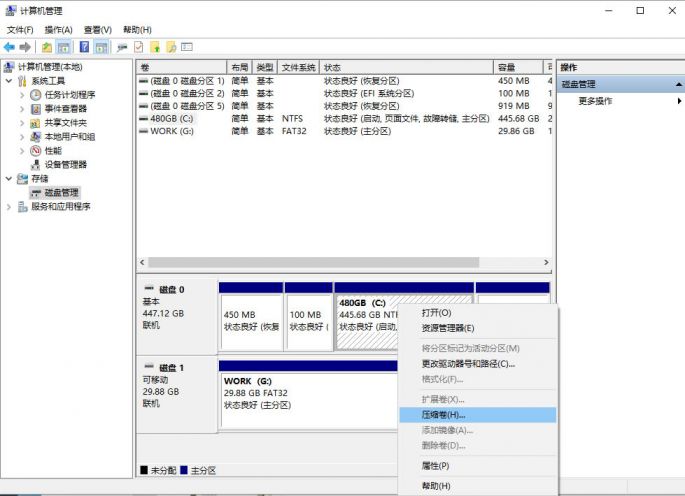Screen dimensions: 685x496
Task: Click the yellow folder arrow toolbar icon
Action: tap(155, 47)
